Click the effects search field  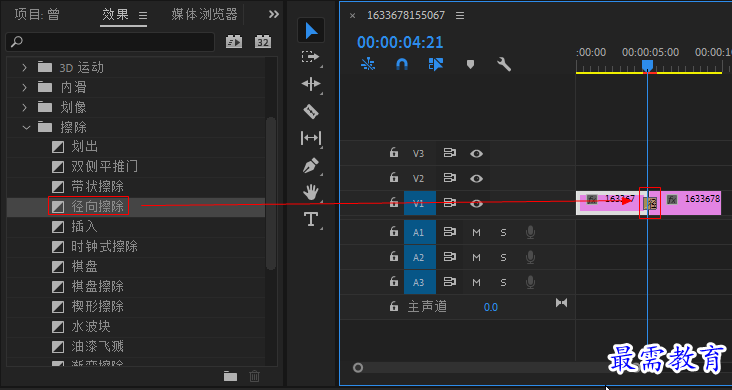point(110,42)
